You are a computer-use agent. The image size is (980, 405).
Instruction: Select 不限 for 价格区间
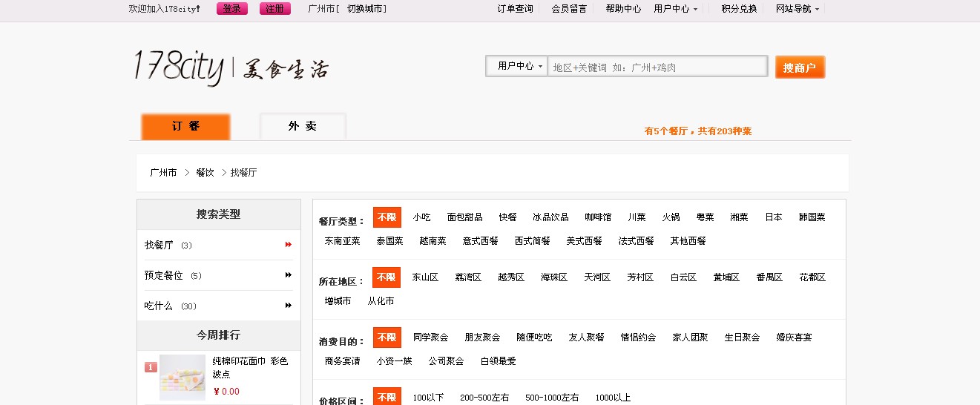pyautogui.click(x=387, y=397)
